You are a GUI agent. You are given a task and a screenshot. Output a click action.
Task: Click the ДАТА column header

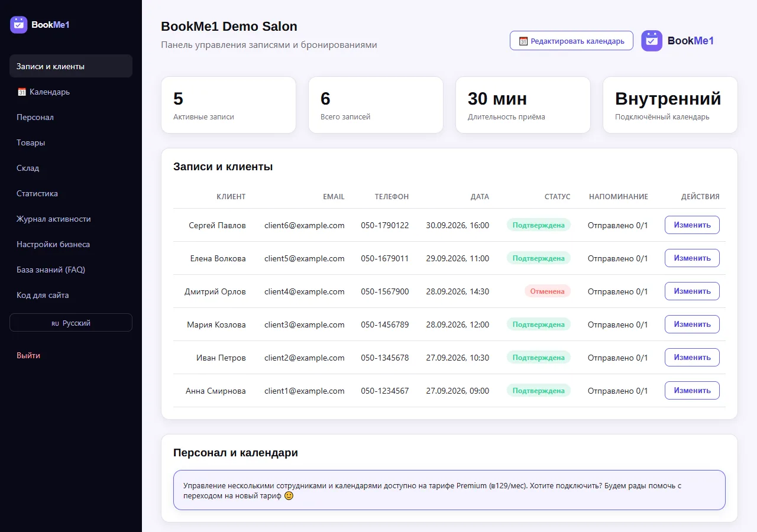click(x=480, y=196)
